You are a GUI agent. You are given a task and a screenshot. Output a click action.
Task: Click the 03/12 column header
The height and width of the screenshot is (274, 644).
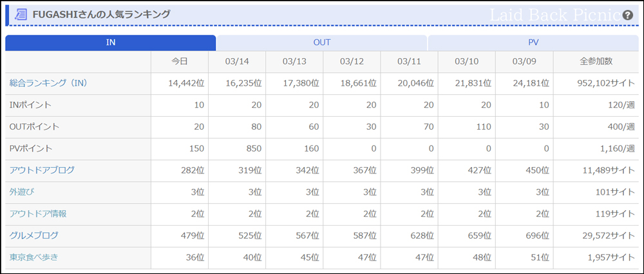[x=352, y=62]
